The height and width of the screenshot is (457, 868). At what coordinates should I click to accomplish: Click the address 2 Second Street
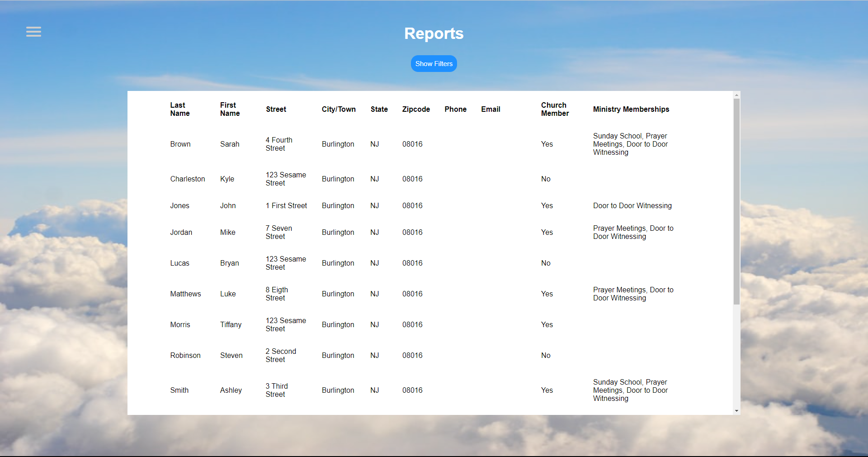(281, 355)
